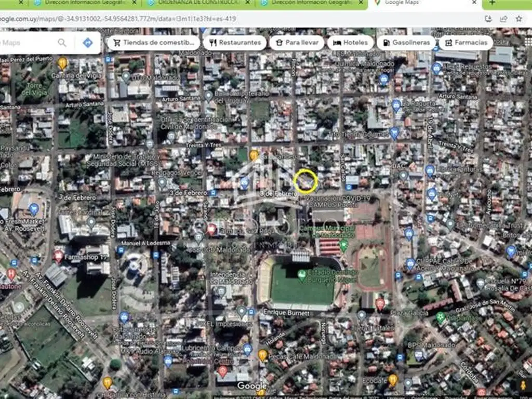
Task: Select the Estadio Domingo Burgueño Miguel pin
Action: point(302,273)
